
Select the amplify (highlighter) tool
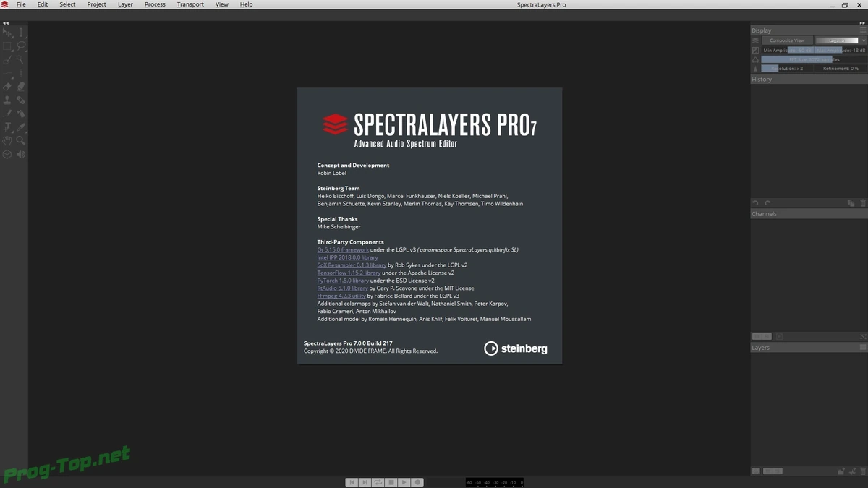(21, 87)
